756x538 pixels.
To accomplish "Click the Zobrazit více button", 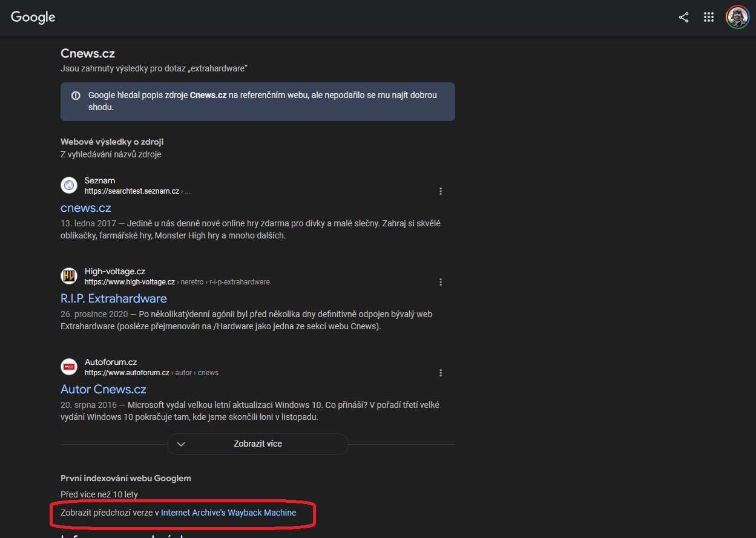I will [257, 444].
